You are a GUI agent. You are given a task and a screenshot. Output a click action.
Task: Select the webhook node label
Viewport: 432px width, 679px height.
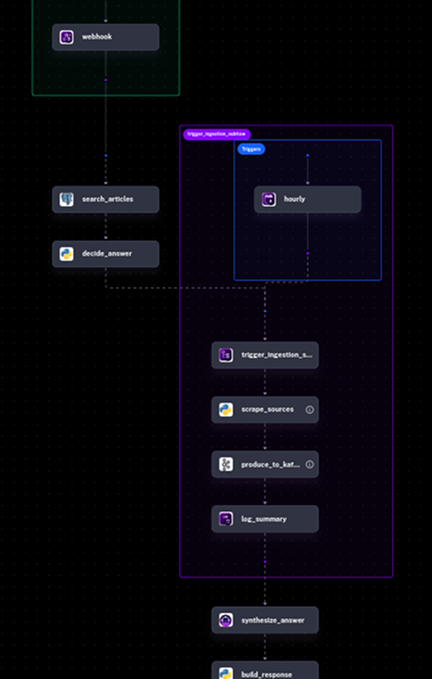click(x=97, y=37)
